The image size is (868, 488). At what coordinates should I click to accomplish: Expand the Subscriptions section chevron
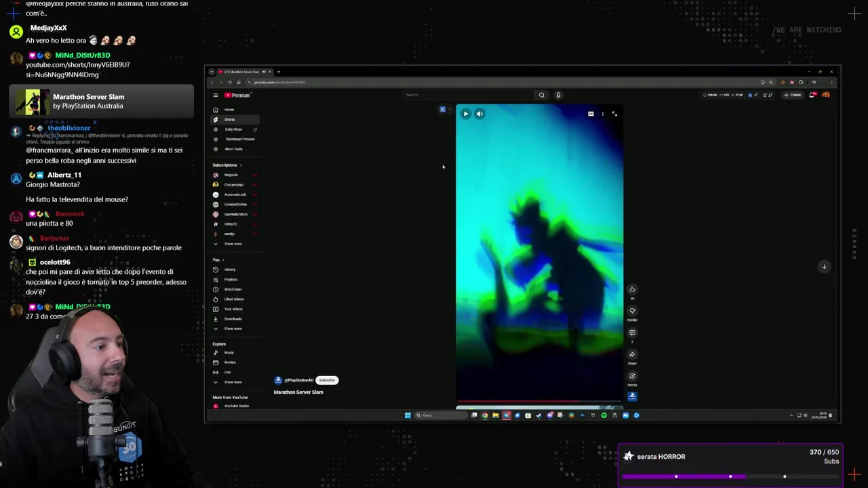[241, 165]
